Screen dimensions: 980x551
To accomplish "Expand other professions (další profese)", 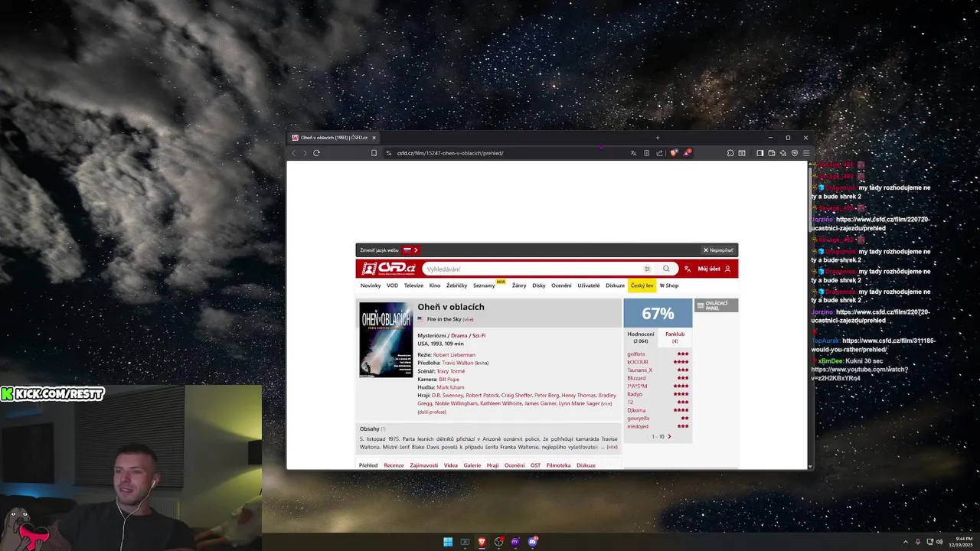I will click(432, 412).
